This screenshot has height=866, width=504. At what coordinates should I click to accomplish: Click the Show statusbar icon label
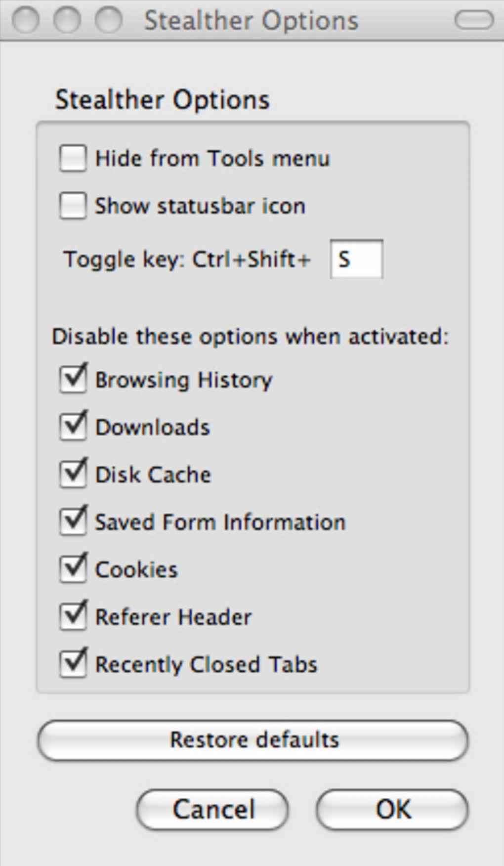[x=200, y=206]
